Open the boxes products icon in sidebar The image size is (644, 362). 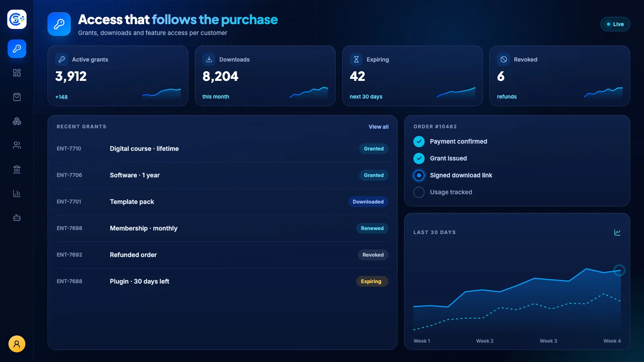click(17, 121)
